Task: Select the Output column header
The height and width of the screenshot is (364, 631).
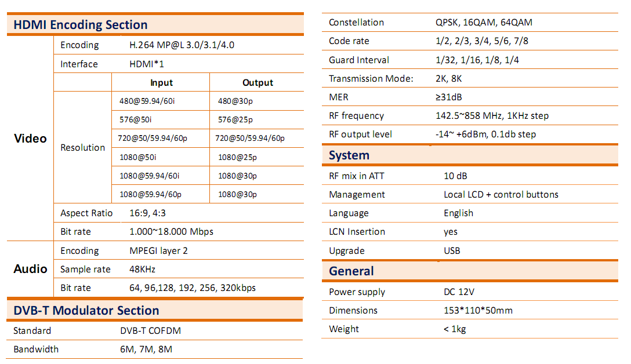Action: tap(258, 83)
